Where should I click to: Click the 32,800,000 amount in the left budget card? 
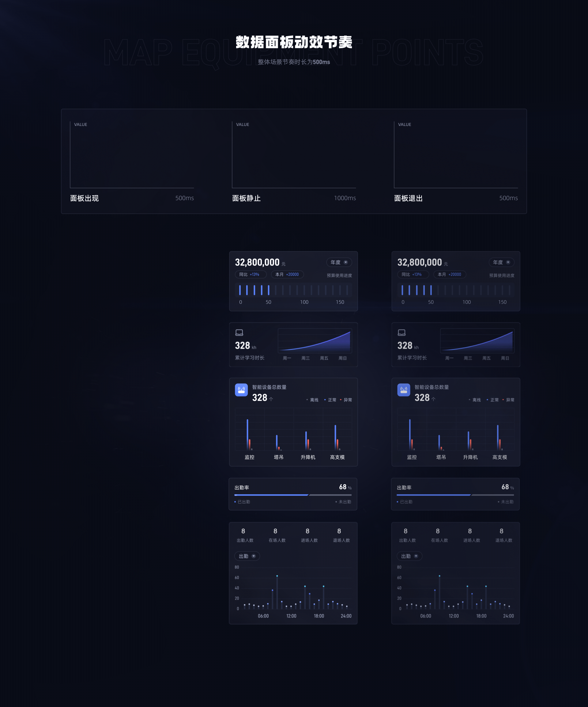tap(257, 262)
